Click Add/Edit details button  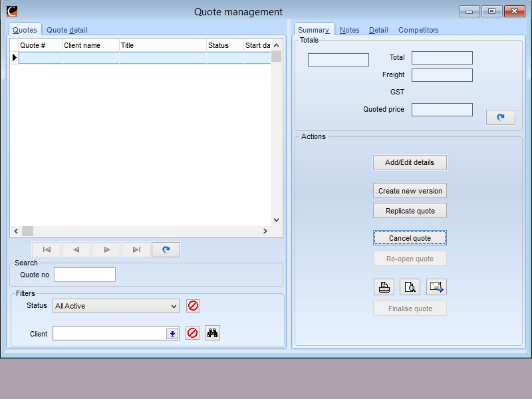coord(410,162)
